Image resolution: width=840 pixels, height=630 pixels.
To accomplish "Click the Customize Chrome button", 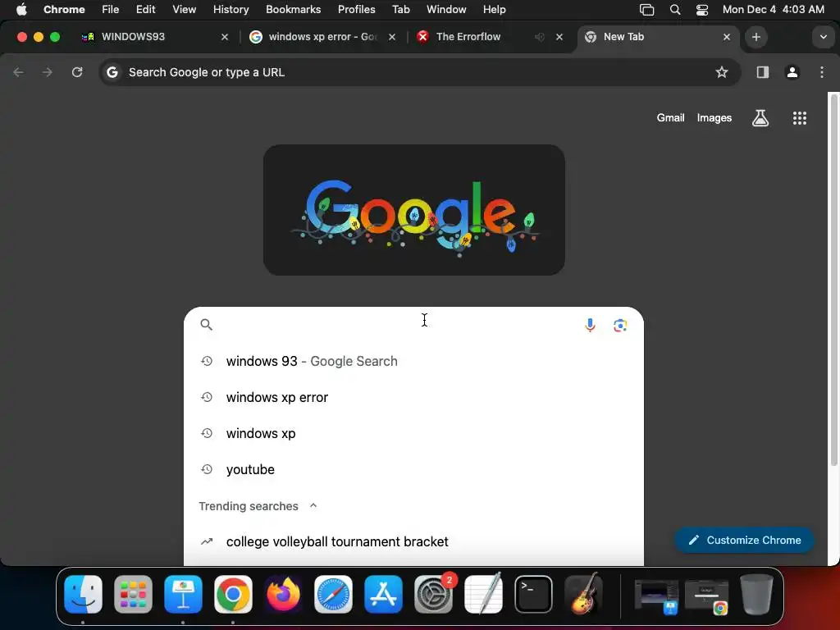I will click(744, 540).
